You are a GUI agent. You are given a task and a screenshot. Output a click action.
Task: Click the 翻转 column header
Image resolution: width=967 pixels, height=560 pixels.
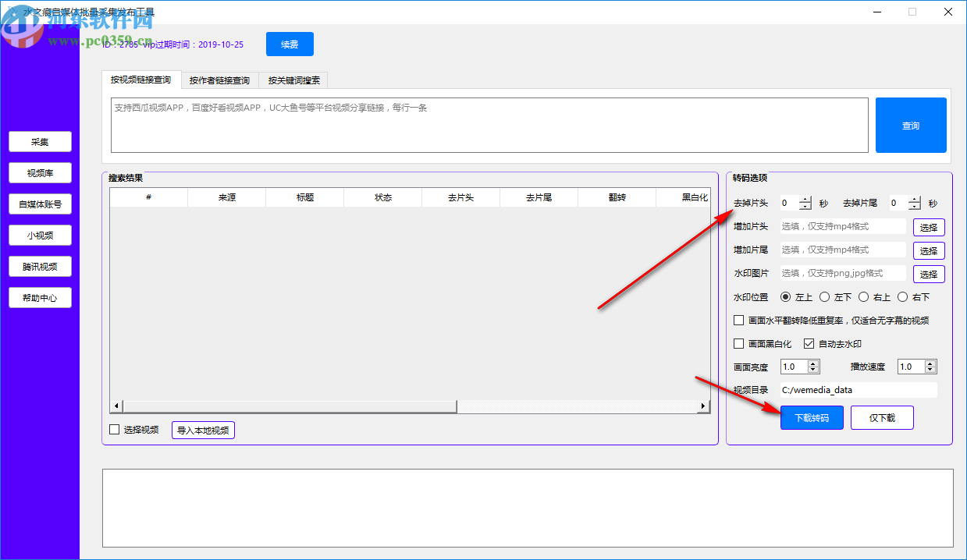[617, 197]
